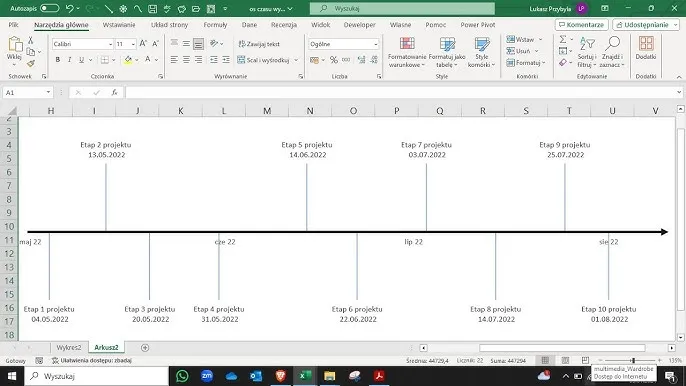
Task: Click the percent style icon
Action: click(x=334, y=60)
